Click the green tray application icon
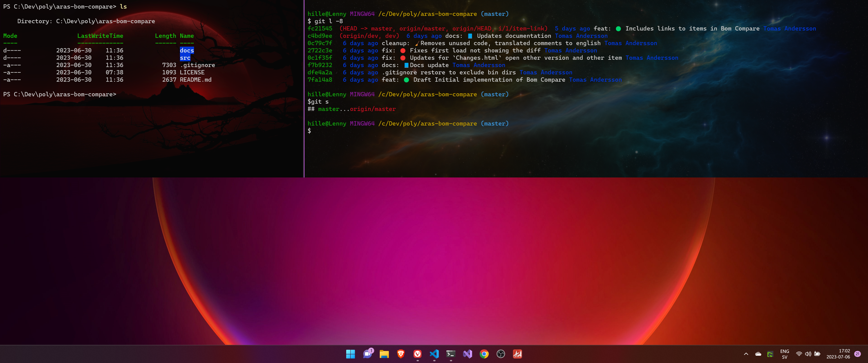Viewport: 868px width, 363px height. pyautogui.click(x=771, y=354)
